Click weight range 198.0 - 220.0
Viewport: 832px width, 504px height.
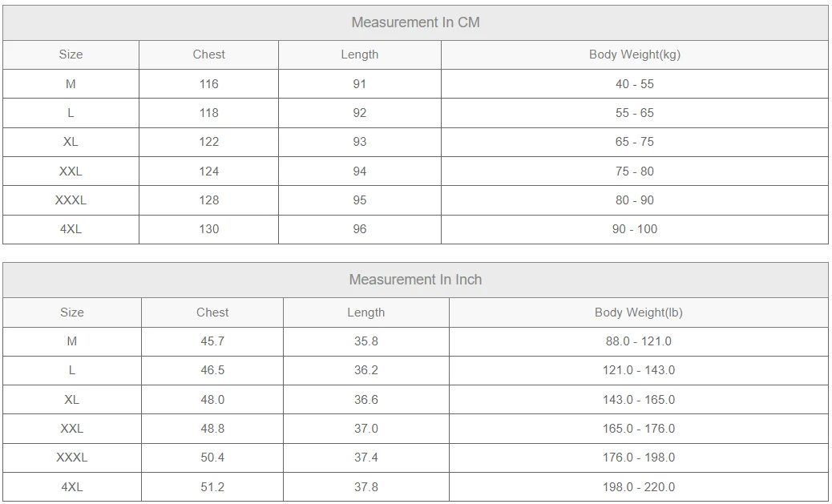638,487
